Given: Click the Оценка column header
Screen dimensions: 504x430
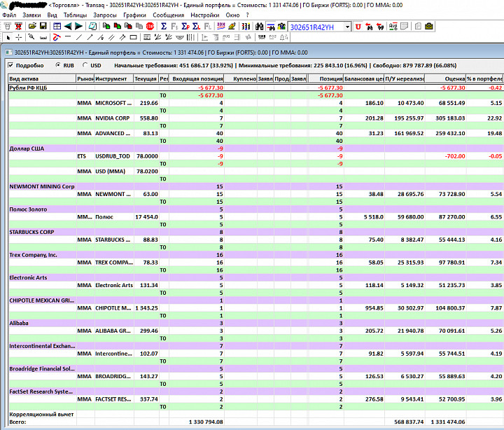Looking at the screenshot, I should pyautogui.click(x=445, y=78).
